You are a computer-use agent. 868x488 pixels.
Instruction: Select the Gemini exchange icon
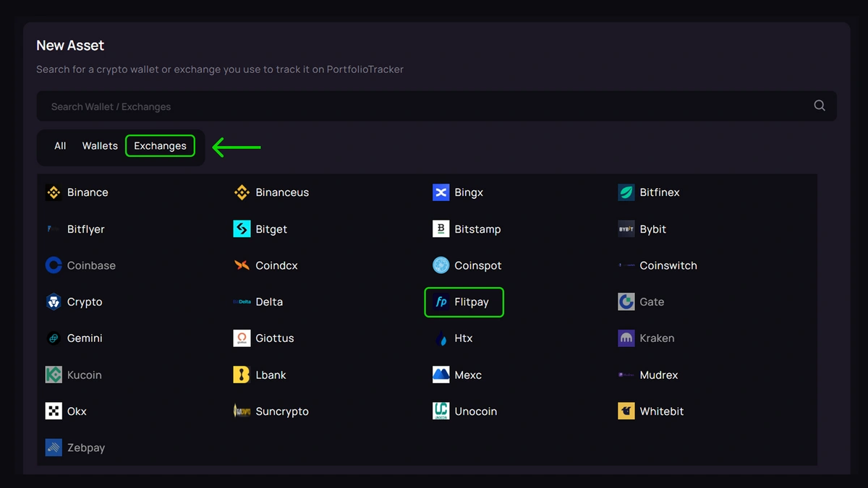[x=54, y=338]
